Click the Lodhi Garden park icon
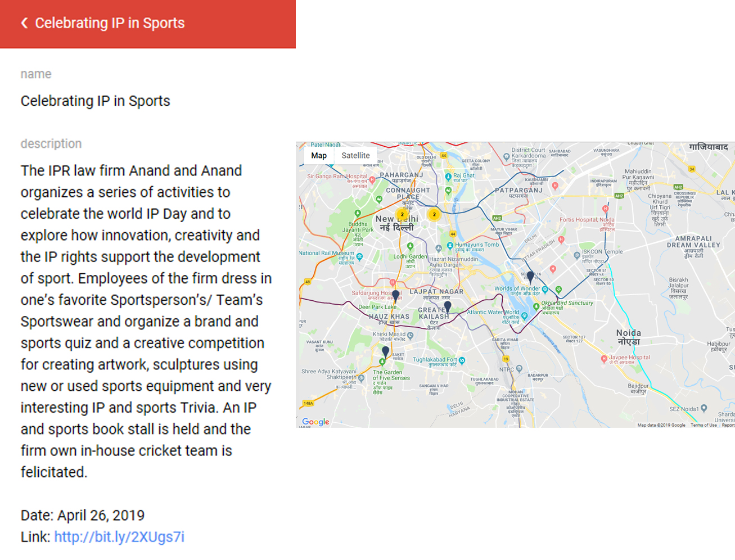 (411, 246)
